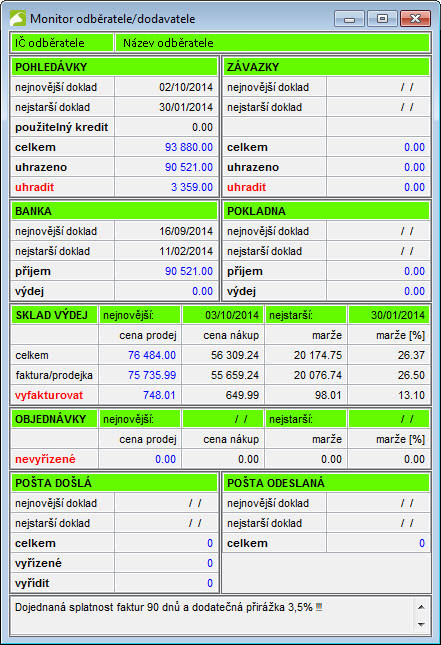Click the red vyfakturovat label
The image size is (441, 645).
click(49, 396)
